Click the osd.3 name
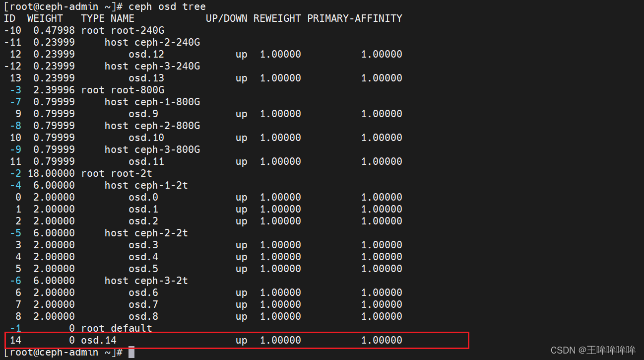 point(143,245)
